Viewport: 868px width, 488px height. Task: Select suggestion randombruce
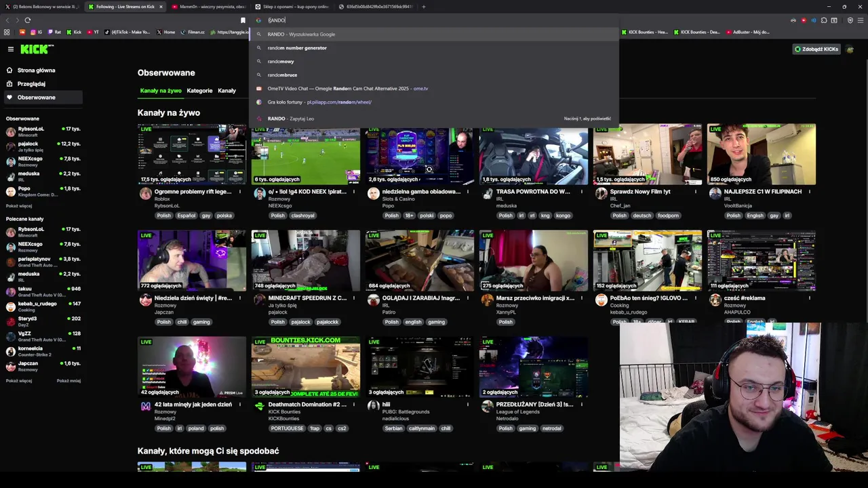pos(434,75)
